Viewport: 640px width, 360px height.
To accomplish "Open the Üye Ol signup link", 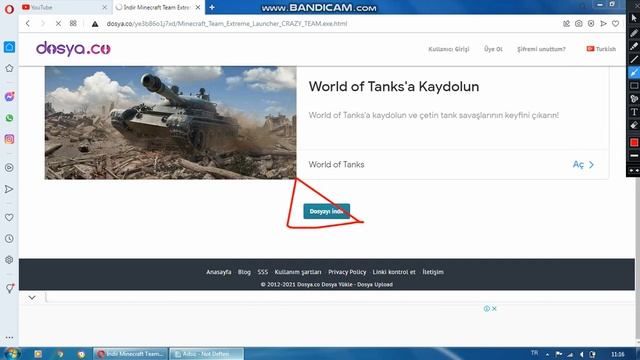I will pos(493,49).
